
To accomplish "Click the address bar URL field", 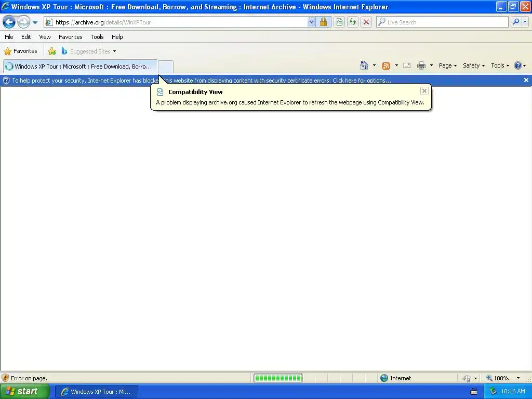I will point(176,22).
